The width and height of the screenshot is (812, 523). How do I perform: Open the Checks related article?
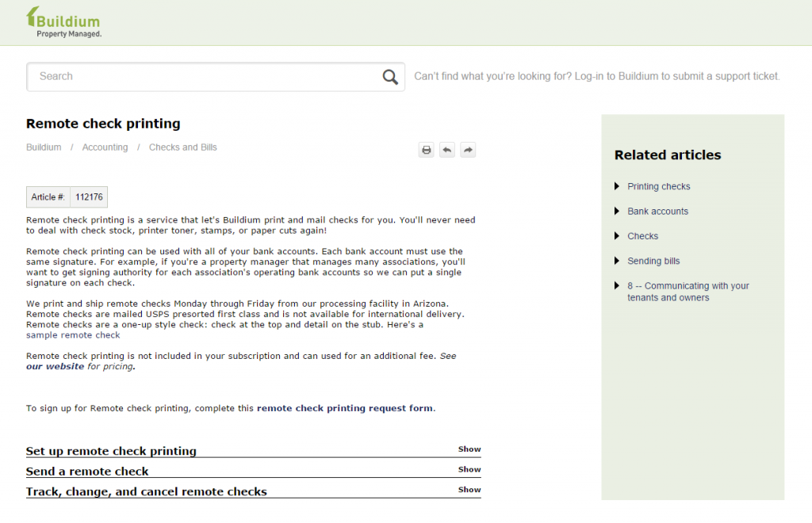(x=642, y=236)
